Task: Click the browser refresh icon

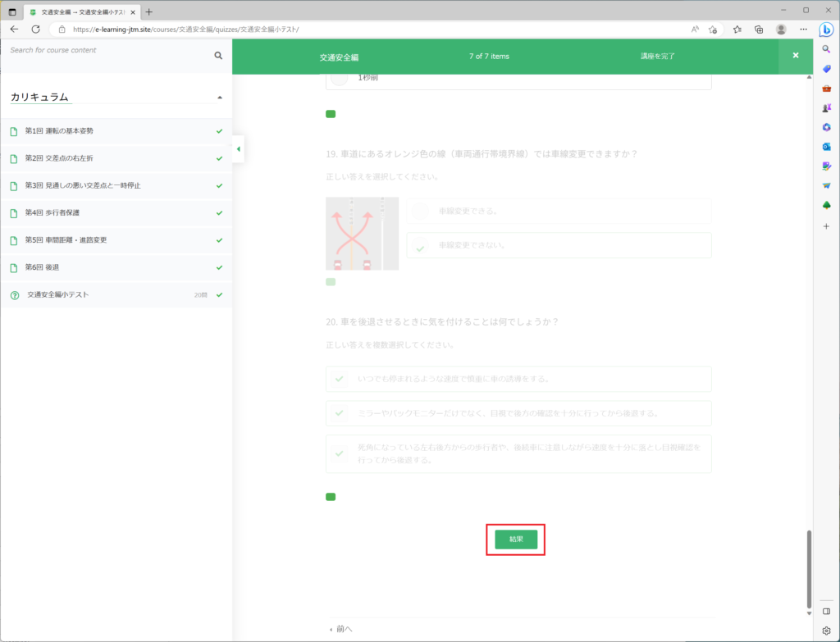Action: [35, 29]
